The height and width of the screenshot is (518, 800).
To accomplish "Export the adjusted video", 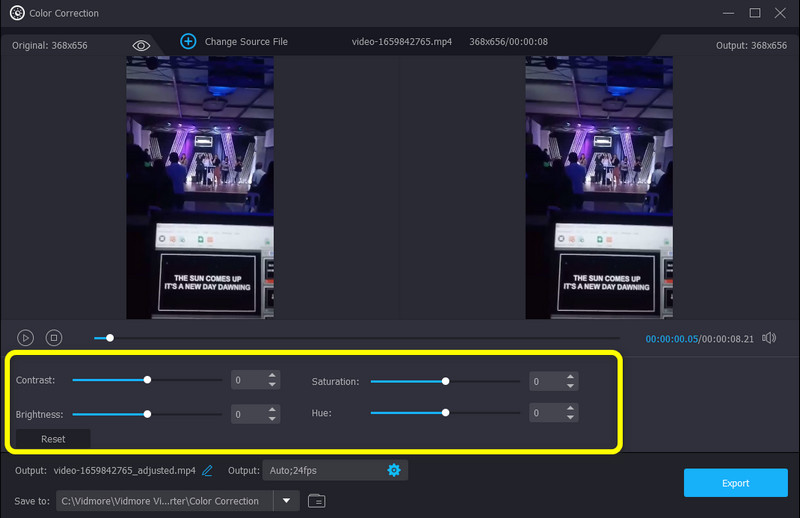I will [735, 483].
